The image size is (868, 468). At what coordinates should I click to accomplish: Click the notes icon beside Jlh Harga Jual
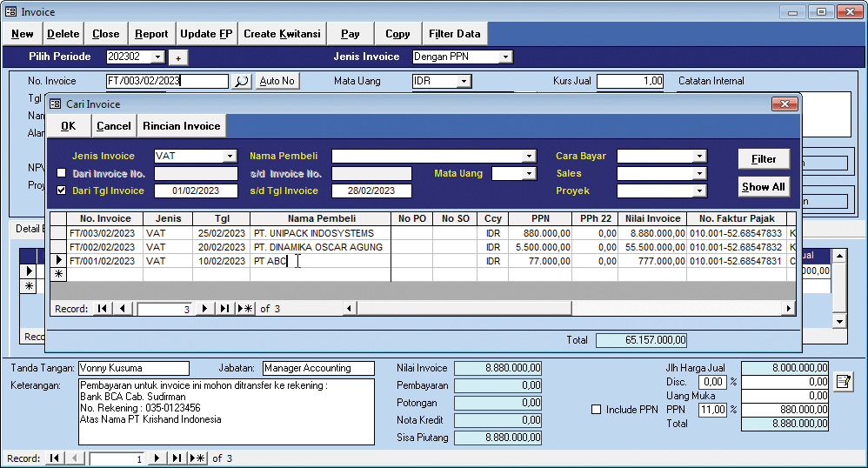[842, 382]
